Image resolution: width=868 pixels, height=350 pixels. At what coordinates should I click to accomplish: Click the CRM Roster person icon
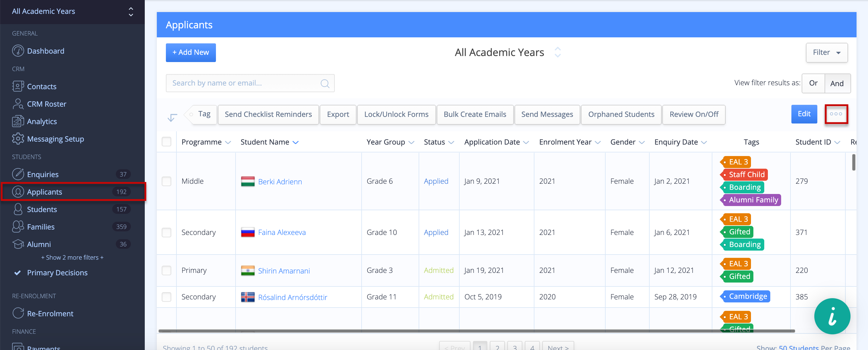click(18, 104)
